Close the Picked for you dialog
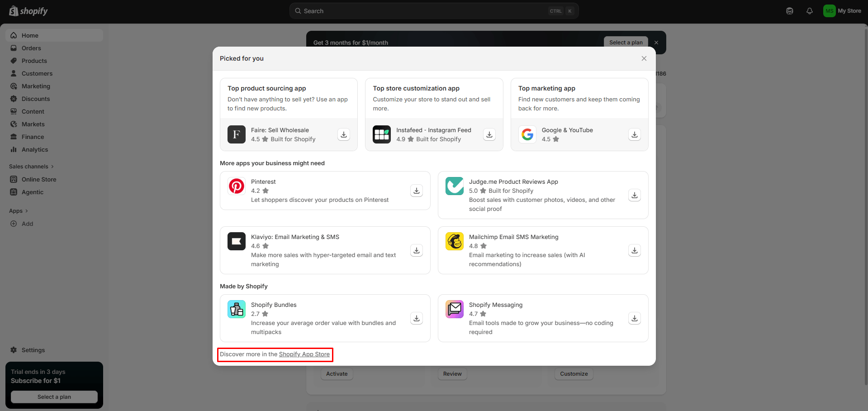This screenshot has height=411, width=868. point(644,58)
